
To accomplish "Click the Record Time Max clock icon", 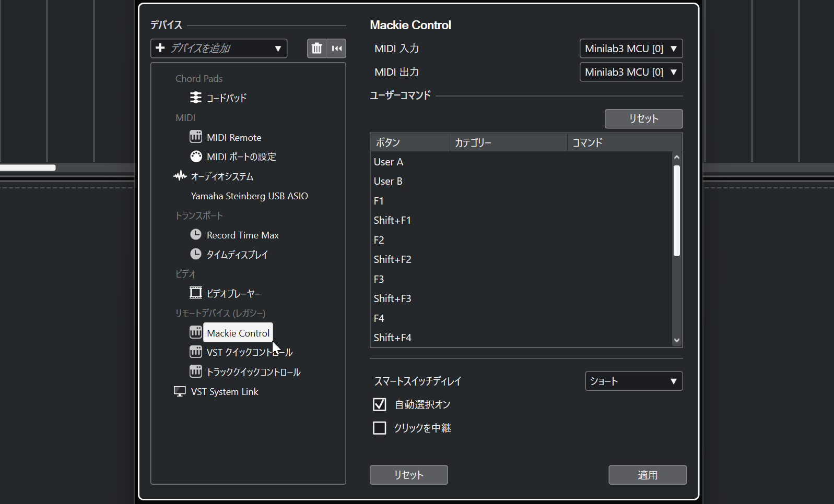I will (196, 235).
